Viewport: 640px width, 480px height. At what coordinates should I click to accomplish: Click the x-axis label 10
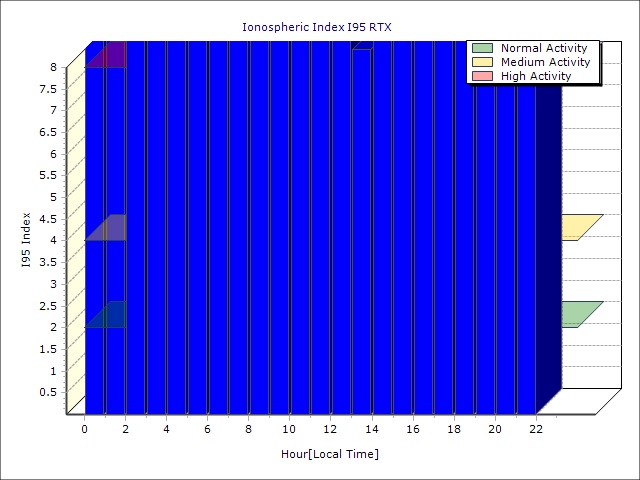click(x=289, y=429)
